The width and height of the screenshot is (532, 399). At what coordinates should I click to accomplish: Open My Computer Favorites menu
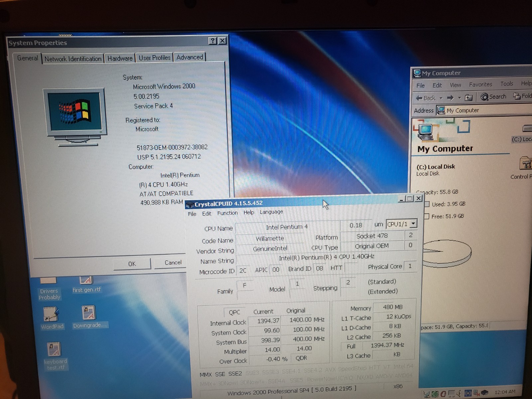[x=480, y=84]
